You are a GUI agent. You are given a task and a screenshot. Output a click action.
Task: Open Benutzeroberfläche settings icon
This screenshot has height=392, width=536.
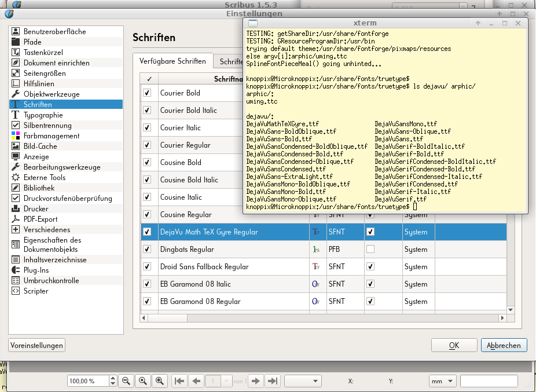pyautogui.click(x=16, y=31)
